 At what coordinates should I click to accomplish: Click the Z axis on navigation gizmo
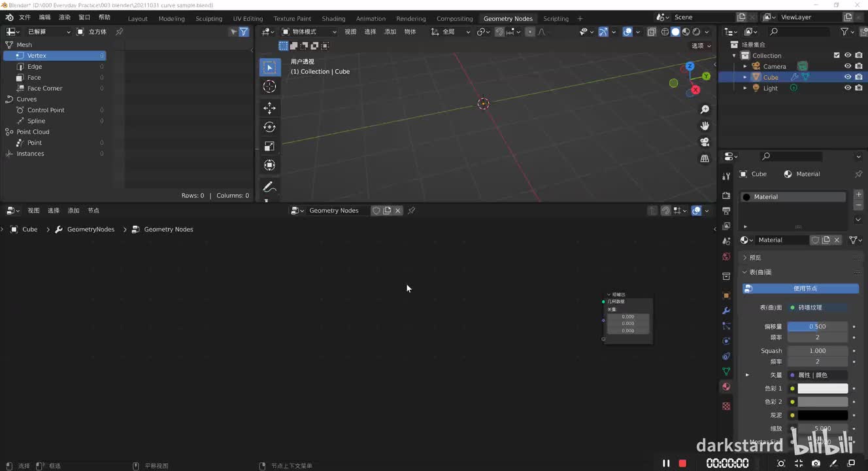coord(690,66)
